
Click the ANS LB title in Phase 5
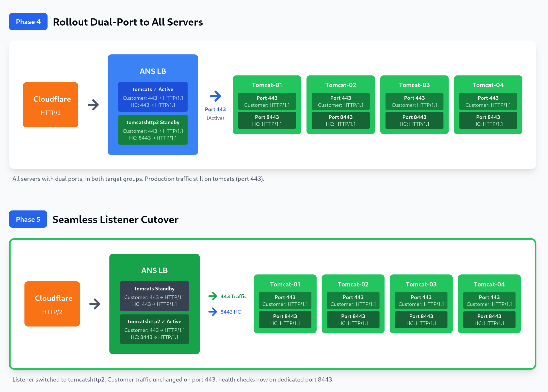coord(154,270)
